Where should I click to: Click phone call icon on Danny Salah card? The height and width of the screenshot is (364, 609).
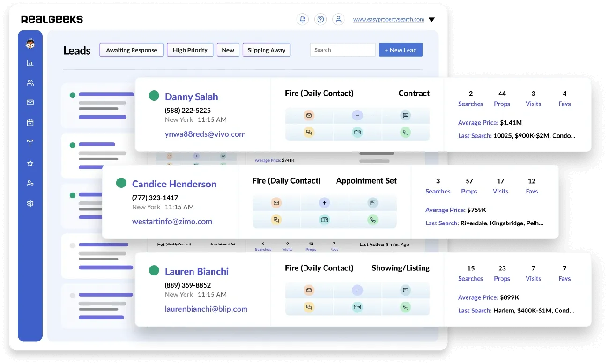coord(406,133)
